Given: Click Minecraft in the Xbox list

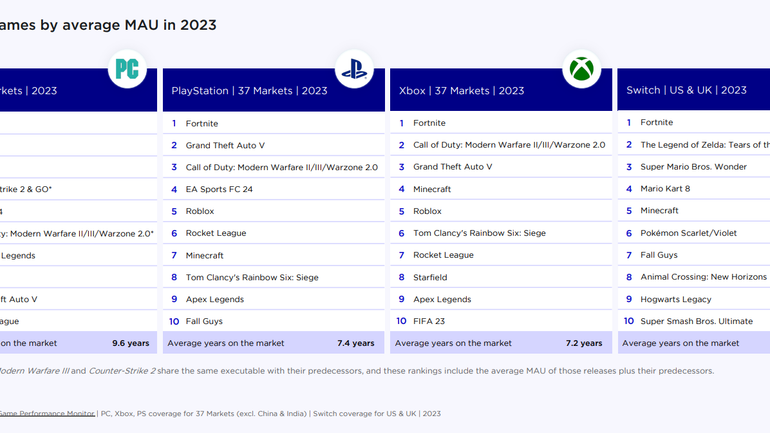Looking at the screenshot, I should coord(501,189).
